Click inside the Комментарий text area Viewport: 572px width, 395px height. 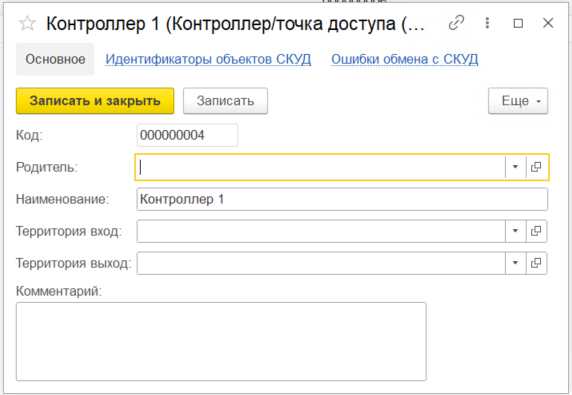point(221,341)
